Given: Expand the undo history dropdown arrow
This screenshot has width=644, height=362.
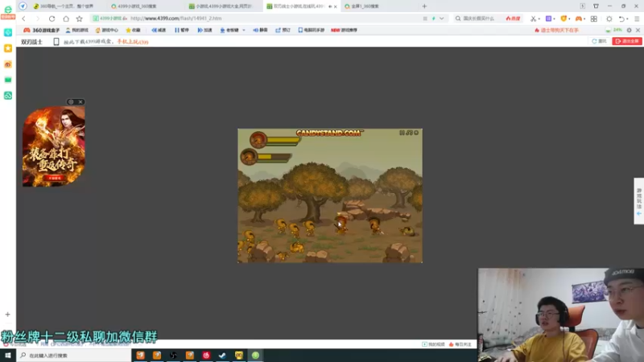Looking at the screenshot, I should (628, 19).
